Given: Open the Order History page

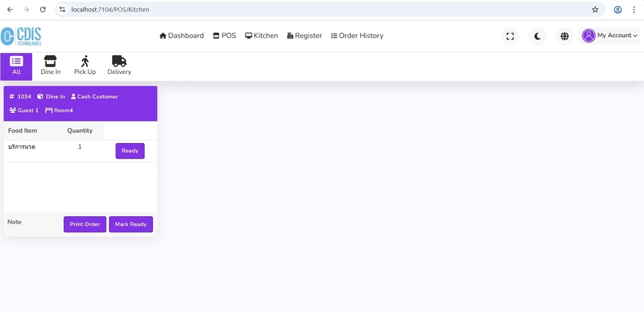Looking at the screenshot, I should tap(357, 36).
